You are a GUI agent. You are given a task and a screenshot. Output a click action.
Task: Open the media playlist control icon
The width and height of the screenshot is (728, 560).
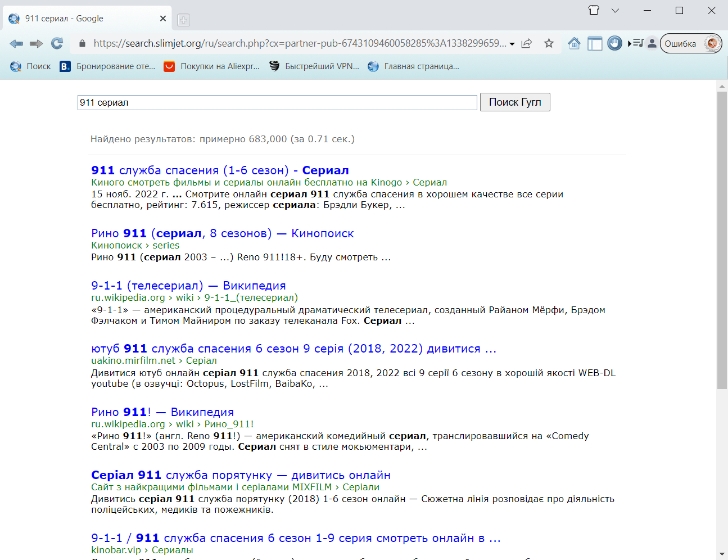pos(636,43)
